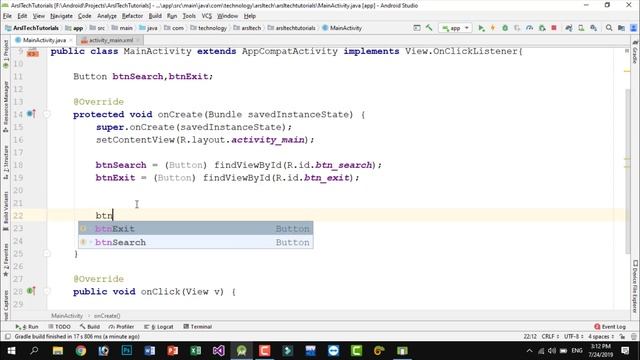Open the SDK Manager icon
640x360 pixels.
coord(593,28)
